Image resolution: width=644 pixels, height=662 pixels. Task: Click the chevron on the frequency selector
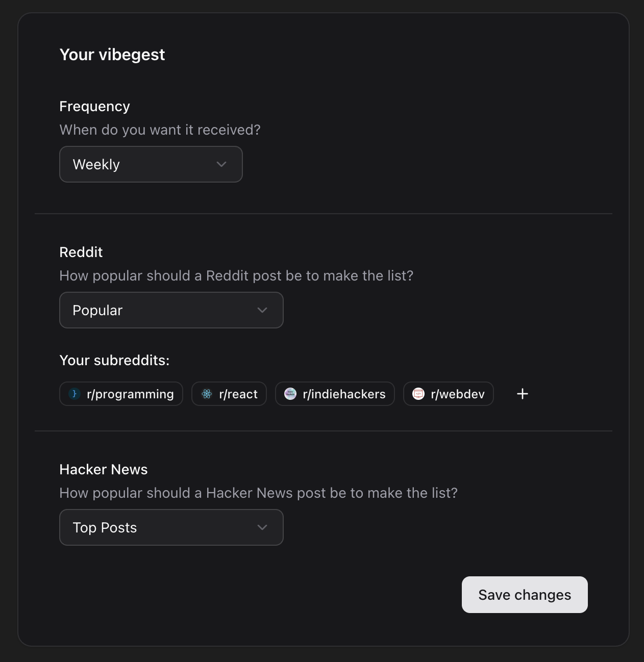point(221,164)
